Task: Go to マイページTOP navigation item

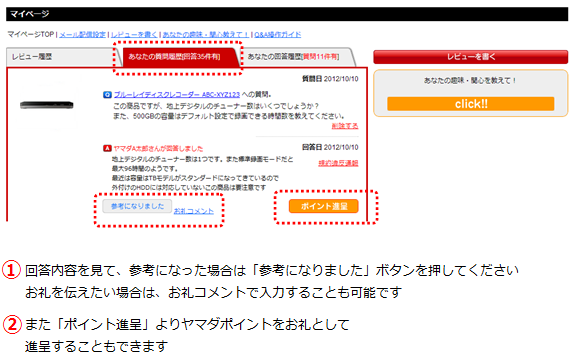Action: pyautogui.click(x=31, y=34)
